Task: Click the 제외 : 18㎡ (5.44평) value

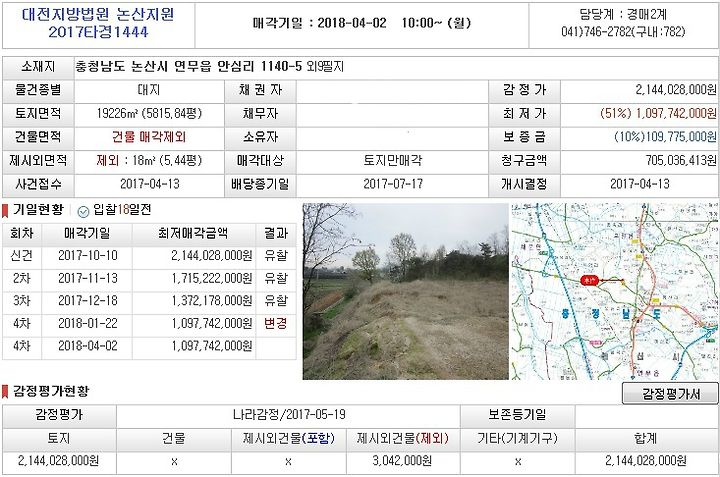Action: (149, 160)
